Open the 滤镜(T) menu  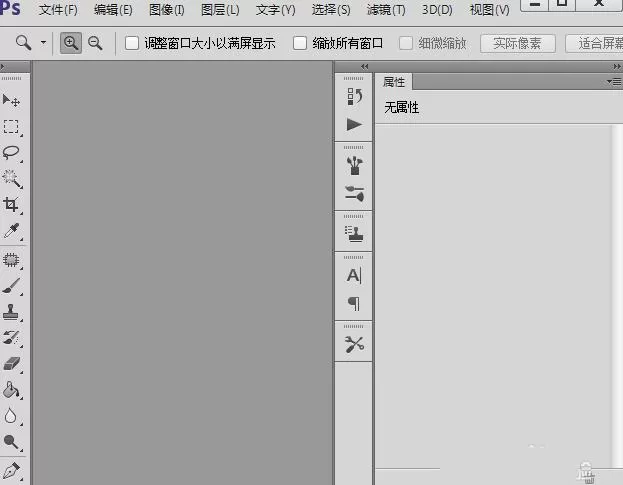386,10
